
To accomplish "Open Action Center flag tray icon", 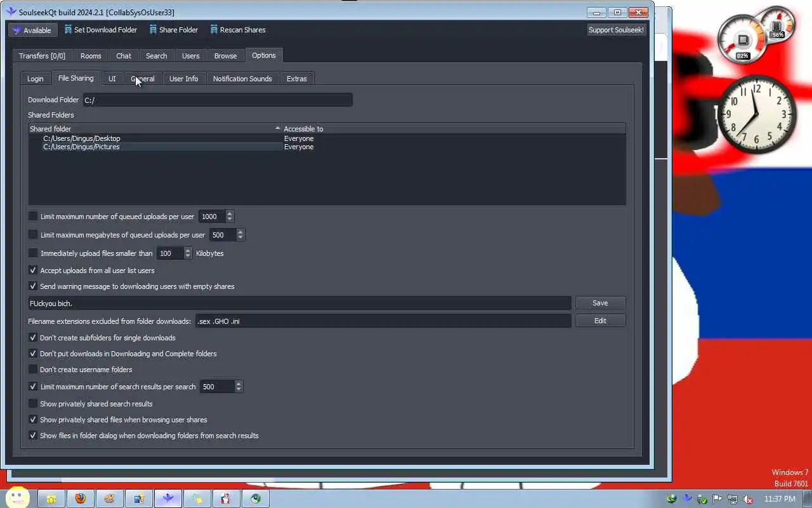I will coord(717,499).
